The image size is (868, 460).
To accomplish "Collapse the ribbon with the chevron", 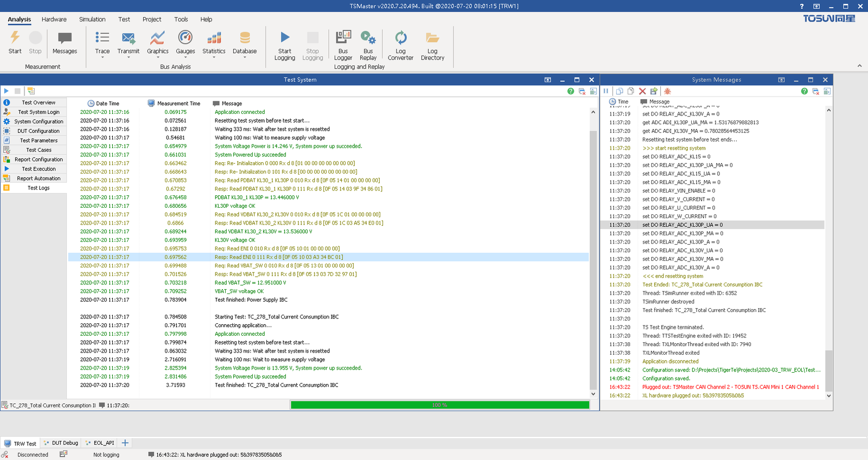I will pos(859,66).
